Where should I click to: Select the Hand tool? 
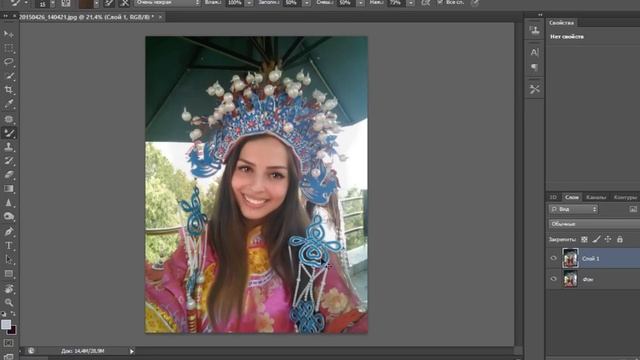pos(9,289)
